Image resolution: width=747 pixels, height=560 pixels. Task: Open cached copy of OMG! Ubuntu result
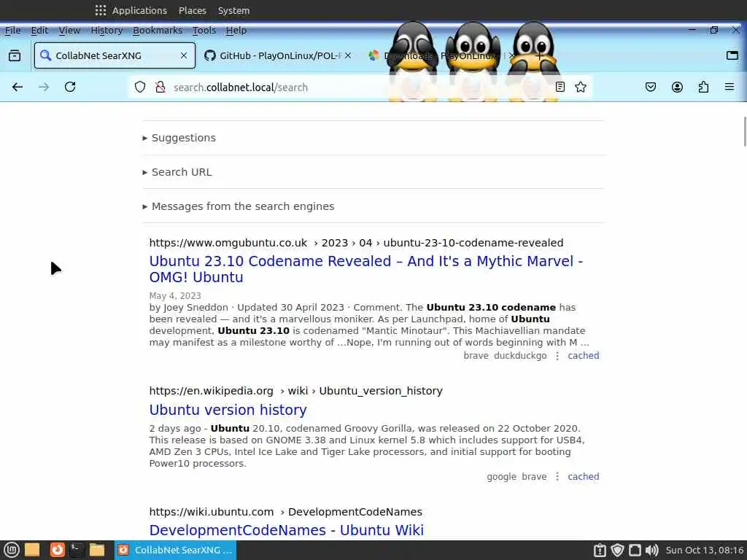coord(584,356)
